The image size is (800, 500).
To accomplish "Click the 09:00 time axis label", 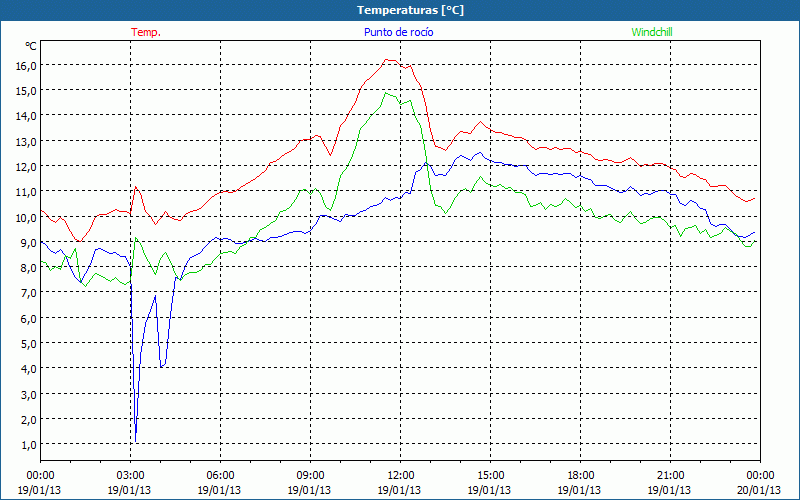I will tap(310, 476).
